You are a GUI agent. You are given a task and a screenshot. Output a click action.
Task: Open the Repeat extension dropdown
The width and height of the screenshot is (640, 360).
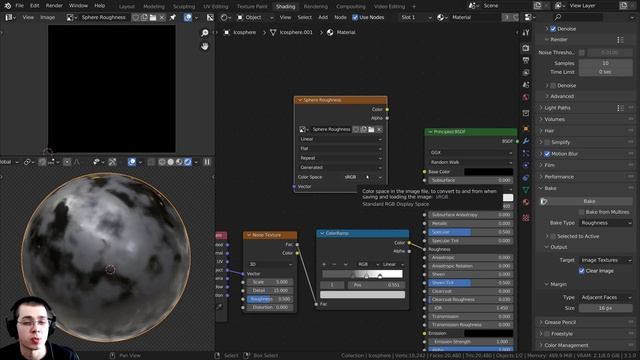point(340,158)
